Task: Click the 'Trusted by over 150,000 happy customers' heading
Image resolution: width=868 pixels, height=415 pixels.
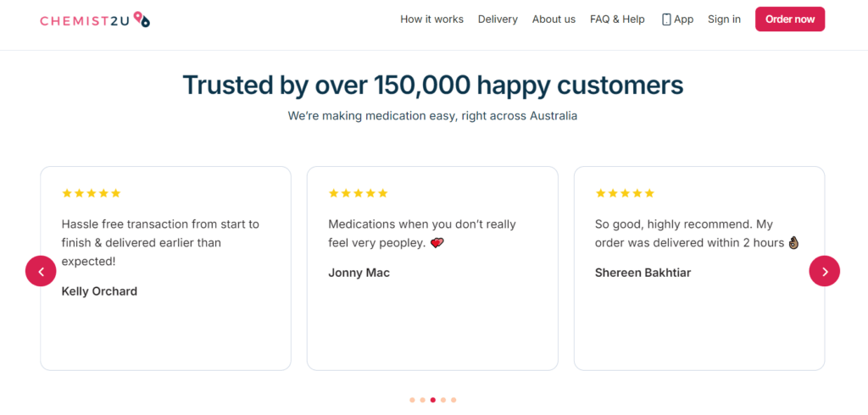Action: pyautogui.click(x=433, y=85)
